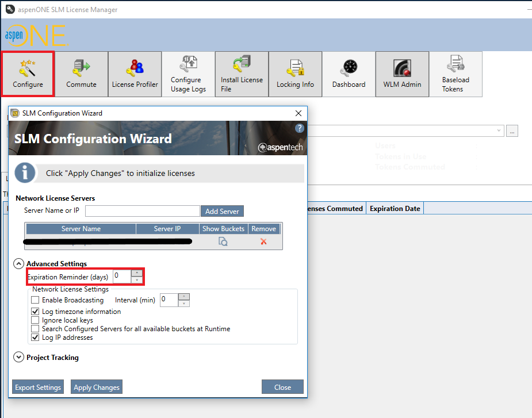532x418 pixels.
Task: Open Configure Usage Logs
Action: point(188,74)
